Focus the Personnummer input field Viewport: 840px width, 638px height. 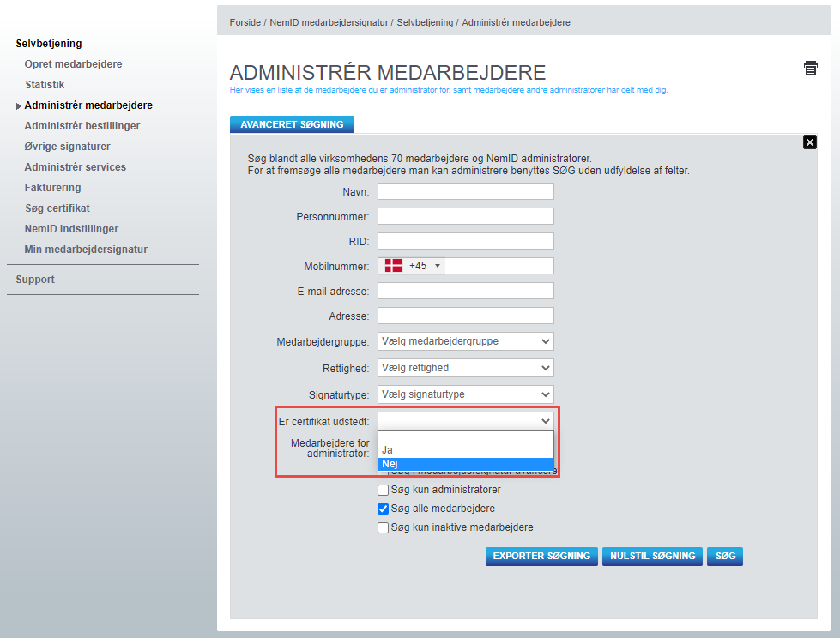coord(466,216)
